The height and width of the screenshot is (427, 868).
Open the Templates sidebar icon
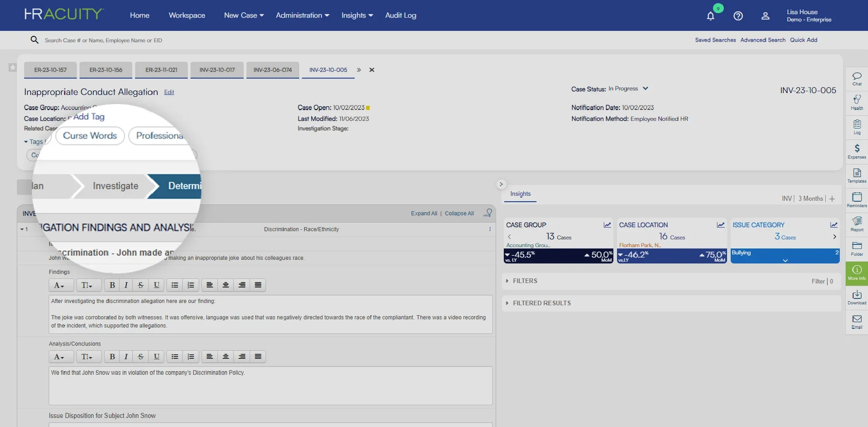(857, 176)
